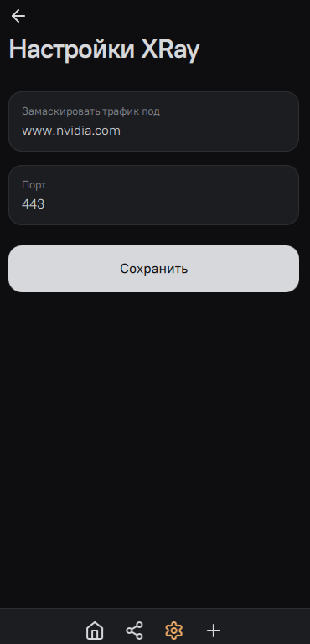Click the Сохранить button

tap(154, 269)
